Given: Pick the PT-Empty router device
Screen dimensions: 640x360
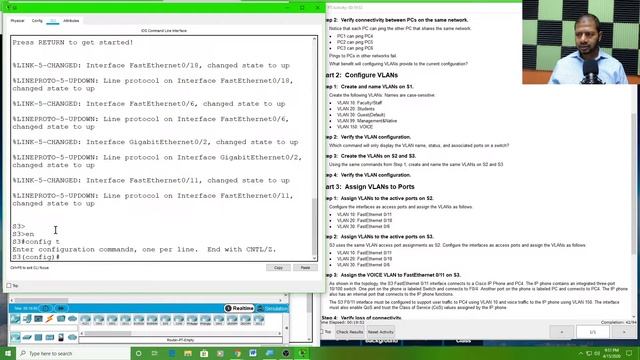Looking at the screenshot, I should coord(205,320).
